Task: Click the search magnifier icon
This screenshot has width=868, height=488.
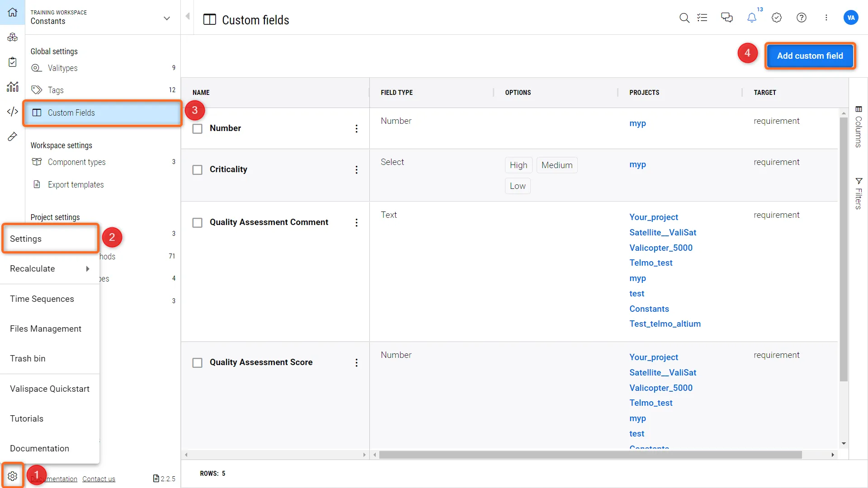Action: 684,18
